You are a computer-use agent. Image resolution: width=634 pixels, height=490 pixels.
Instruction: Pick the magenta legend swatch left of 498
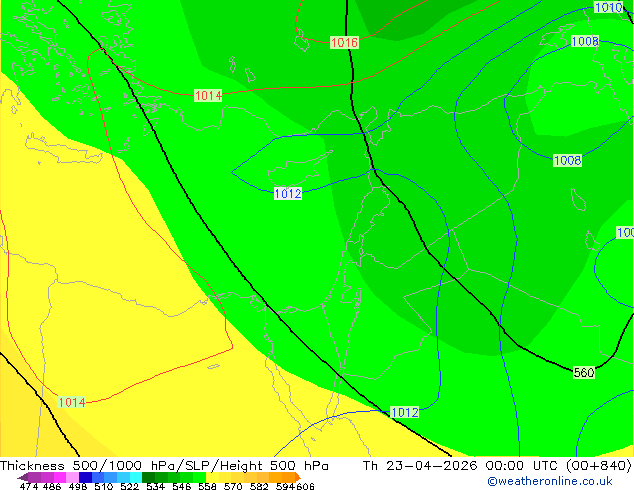tap(59, 477)
